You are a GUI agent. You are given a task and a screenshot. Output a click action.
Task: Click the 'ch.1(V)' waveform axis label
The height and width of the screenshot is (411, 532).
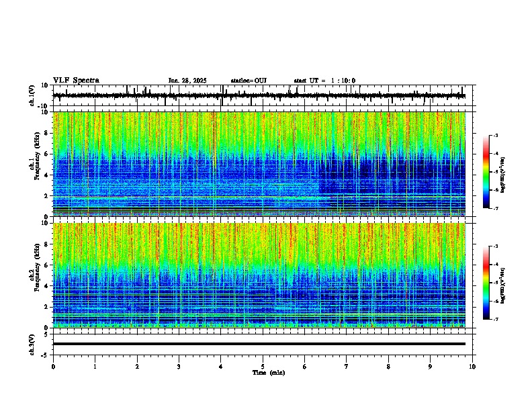[32, 95]
